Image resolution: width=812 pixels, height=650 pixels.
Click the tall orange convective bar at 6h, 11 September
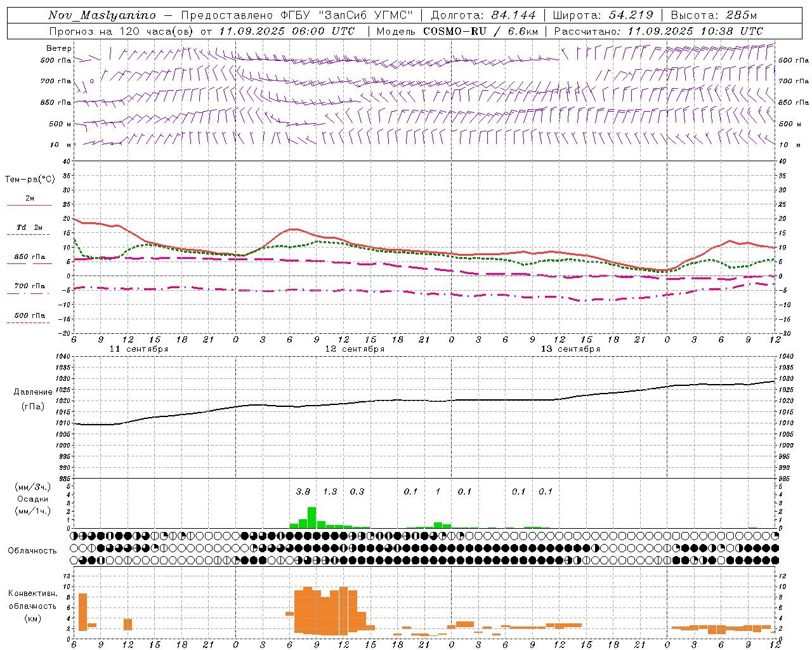click(x=82, y=612)
